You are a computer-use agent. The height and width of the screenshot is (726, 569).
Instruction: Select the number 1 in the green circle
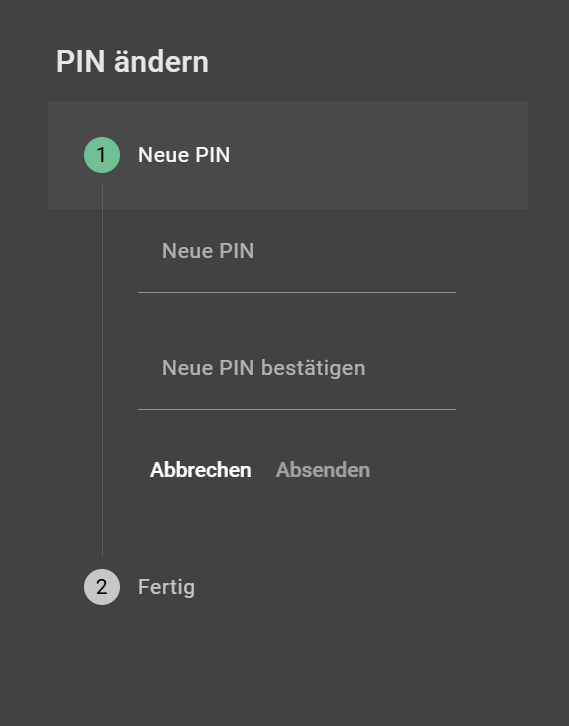coord(101,155)
